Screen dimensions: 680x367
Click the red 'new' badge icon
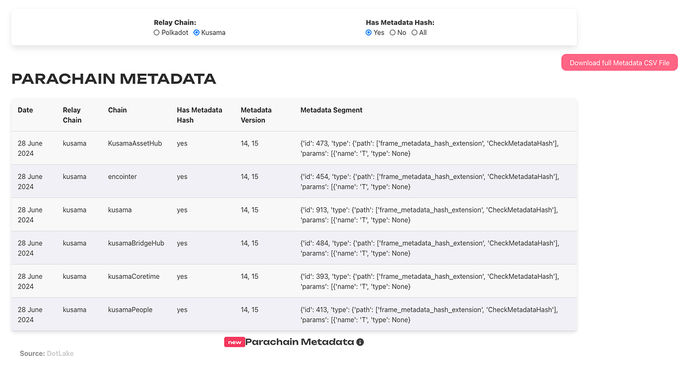[234, 342]
